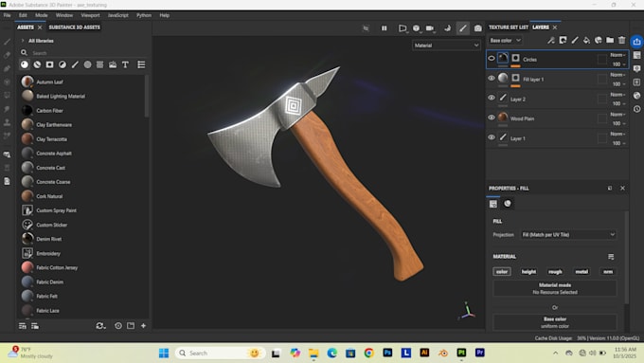Click the Material tab sphere icon in Properties
Screen dimensions: 644x363
[508, 204]
